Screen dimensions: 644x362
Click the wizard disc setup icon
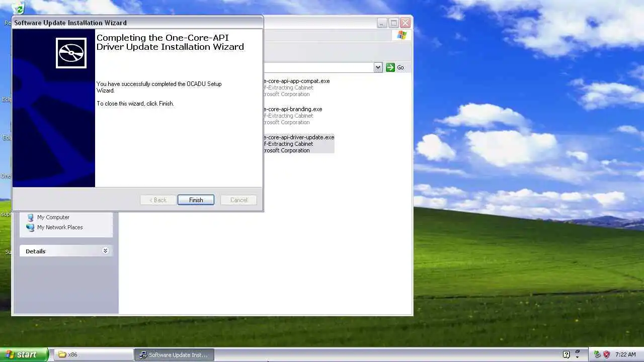[x=71, y=53]
